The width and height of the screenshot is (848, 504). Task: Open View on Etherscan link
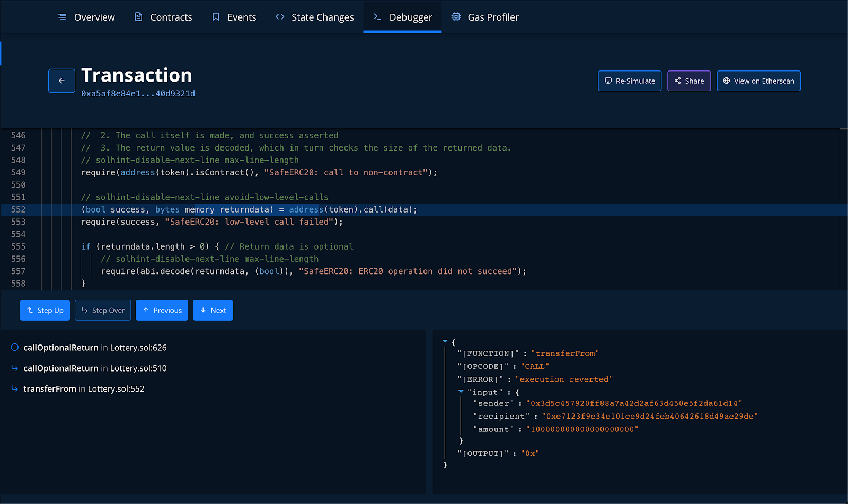[x=758, y=81]
